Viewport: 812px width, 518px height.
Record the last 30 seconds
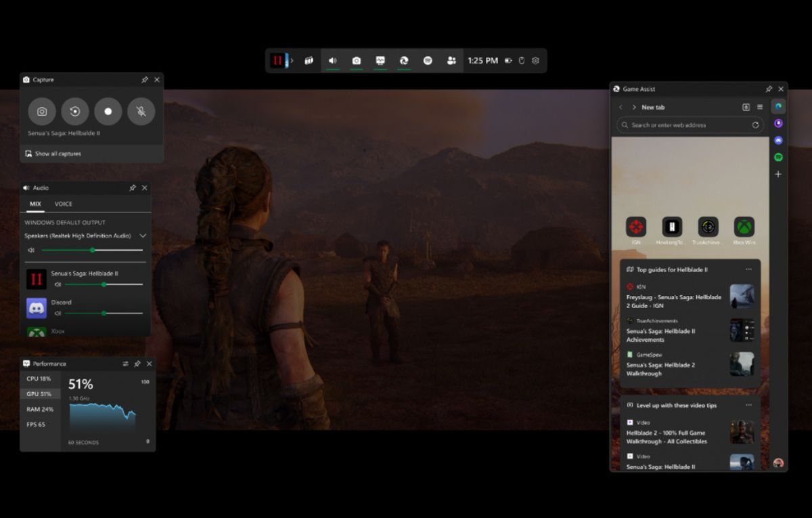(x=75, y=111)
